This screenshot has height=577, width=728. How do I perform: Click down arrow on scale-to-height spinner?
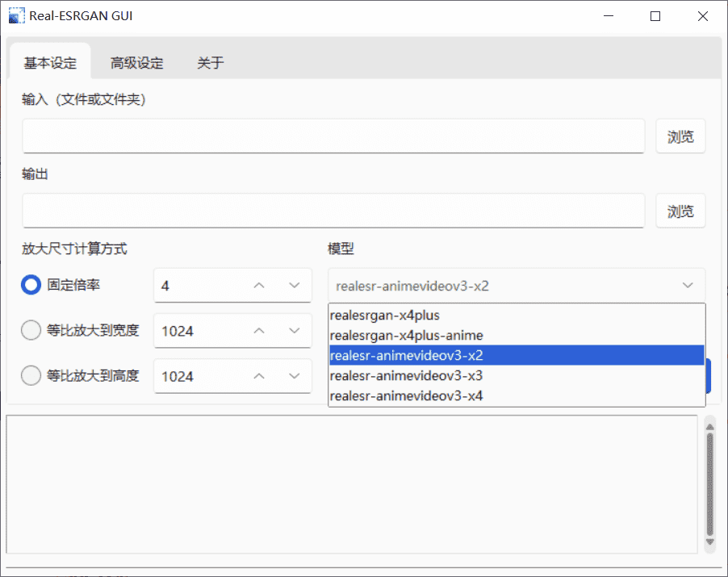coord(294,376)
